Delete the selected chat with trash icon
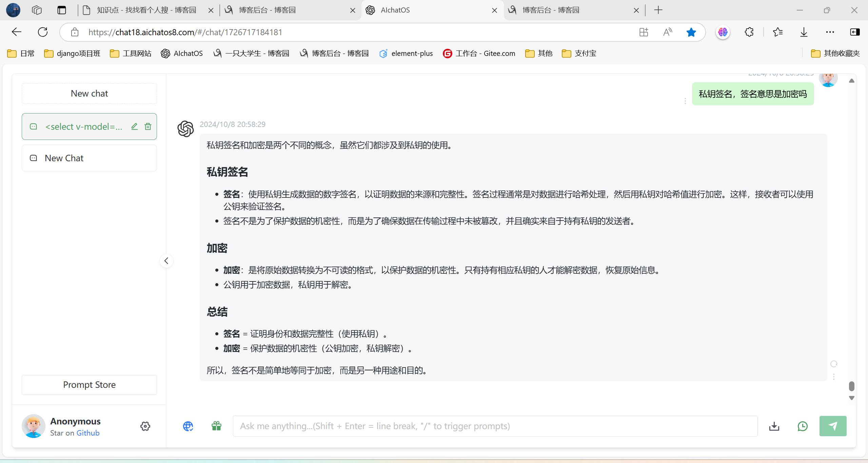 (148, 126)
